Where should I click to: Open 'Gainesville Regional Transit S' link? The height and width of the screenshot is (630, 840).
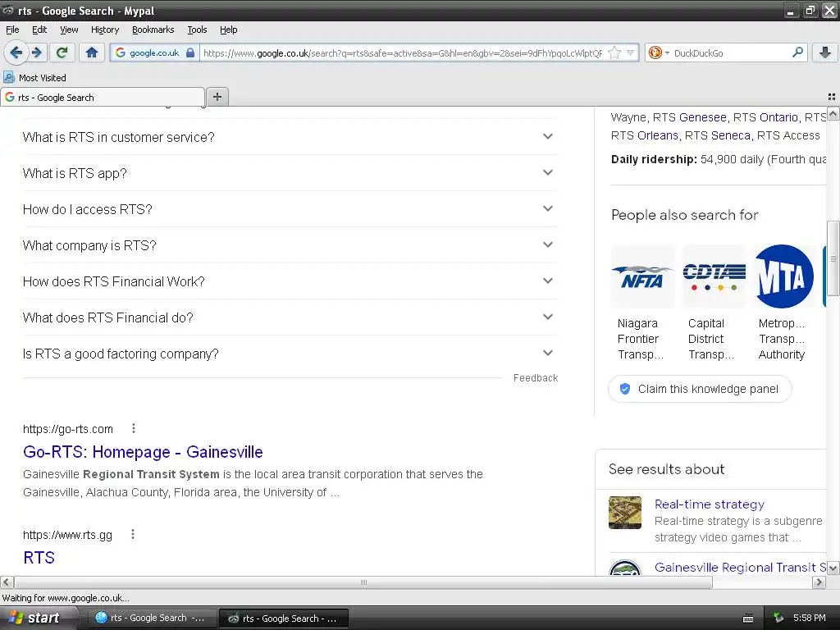pyautogui.click(x=741, y=568)
